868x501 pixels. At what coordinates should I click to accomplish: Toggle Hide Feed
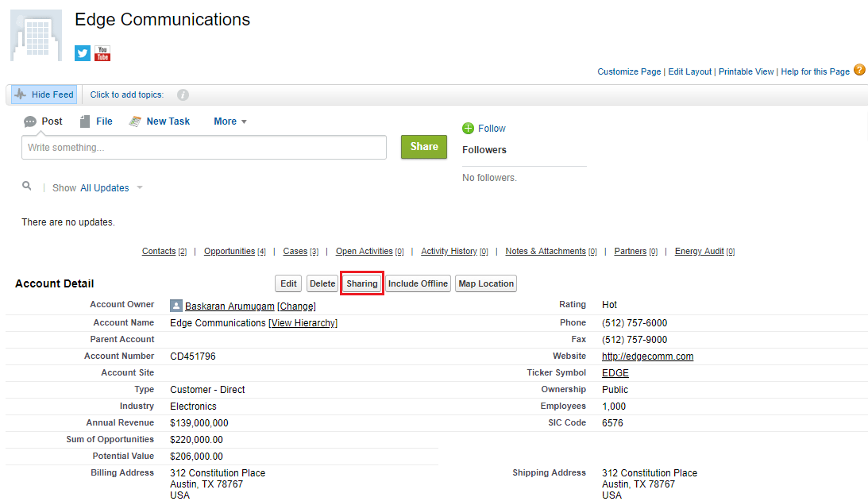coord(43,94)
